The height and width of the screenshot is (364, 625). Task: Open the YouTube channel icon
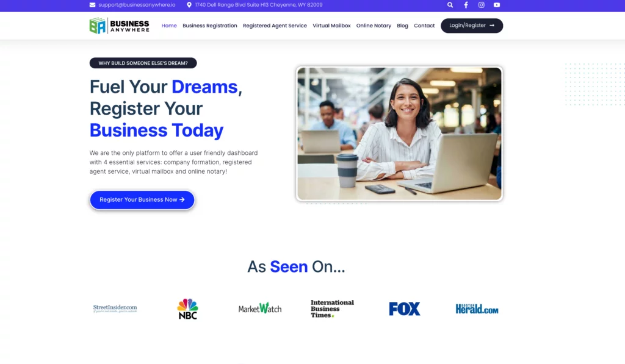pyautogui.click(x=497, y=5)
